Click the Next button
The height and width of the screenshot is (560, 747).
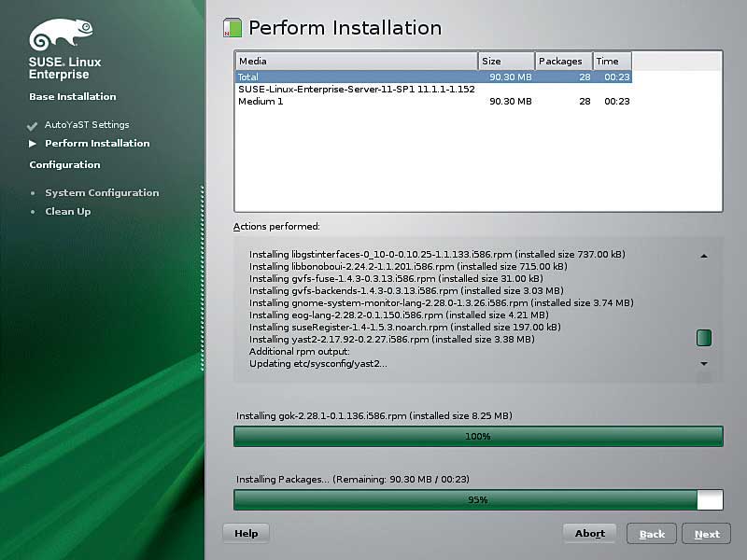(707, 534)
